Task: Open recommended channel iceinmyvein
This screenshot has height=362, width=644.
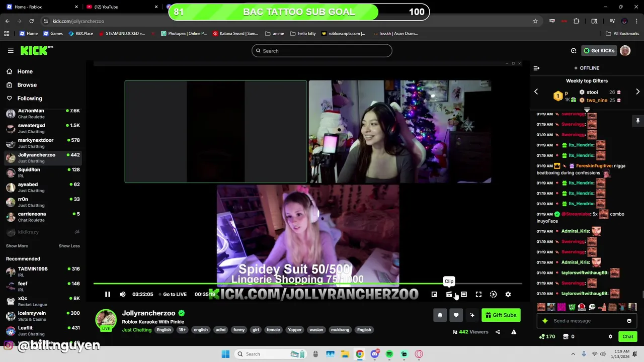Action: pyautogui.click(x=43, y=316)
